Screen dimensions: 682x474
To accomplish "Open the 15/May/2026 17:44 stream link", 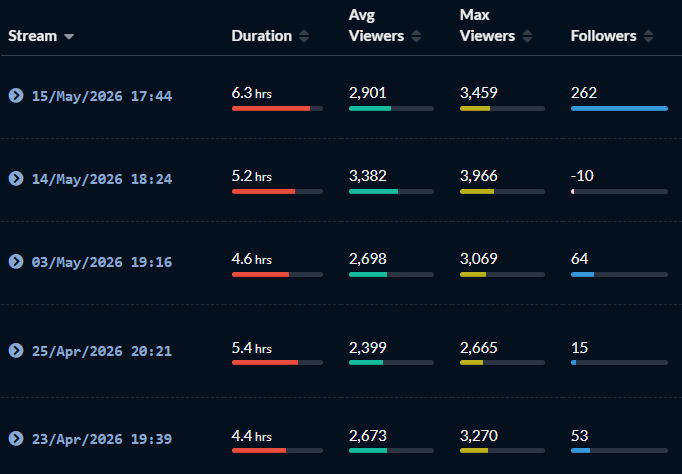I will coord(102,96).
